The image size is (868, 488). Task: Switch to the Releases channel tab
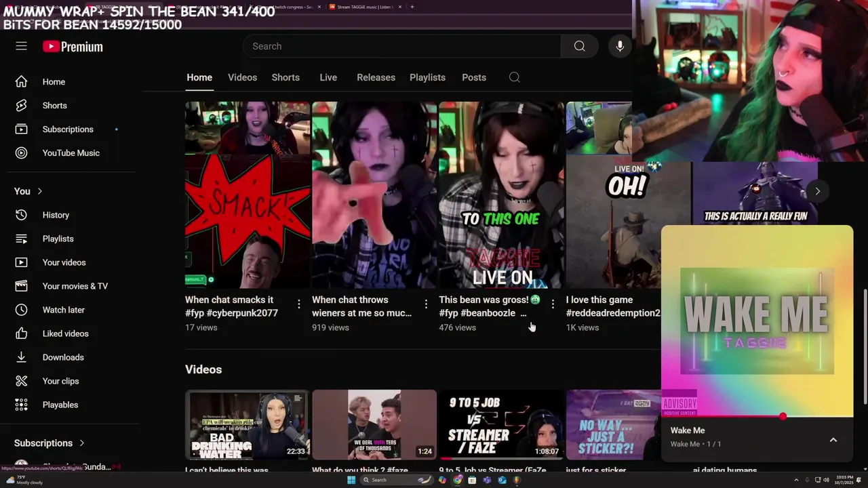point(376,77)
